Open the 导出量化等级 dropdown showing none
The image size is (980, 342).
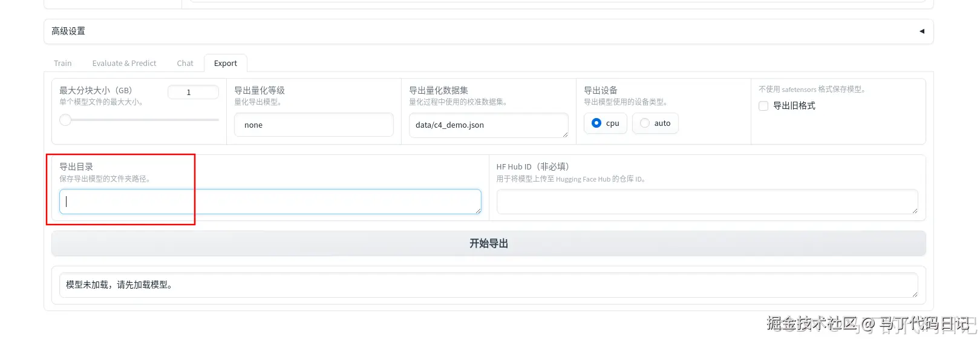[x=313, y=125]
